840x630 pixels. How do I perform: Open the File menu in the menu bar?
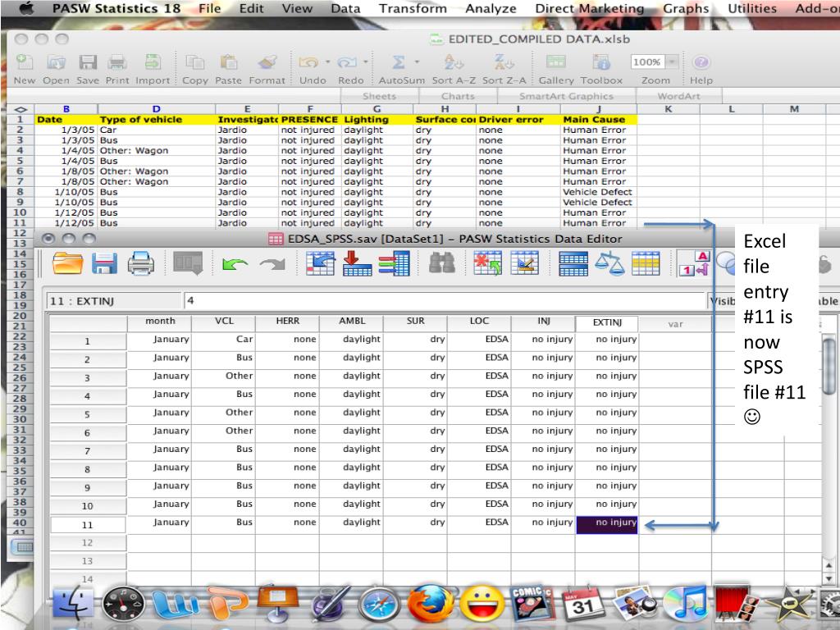pos(209,8)
